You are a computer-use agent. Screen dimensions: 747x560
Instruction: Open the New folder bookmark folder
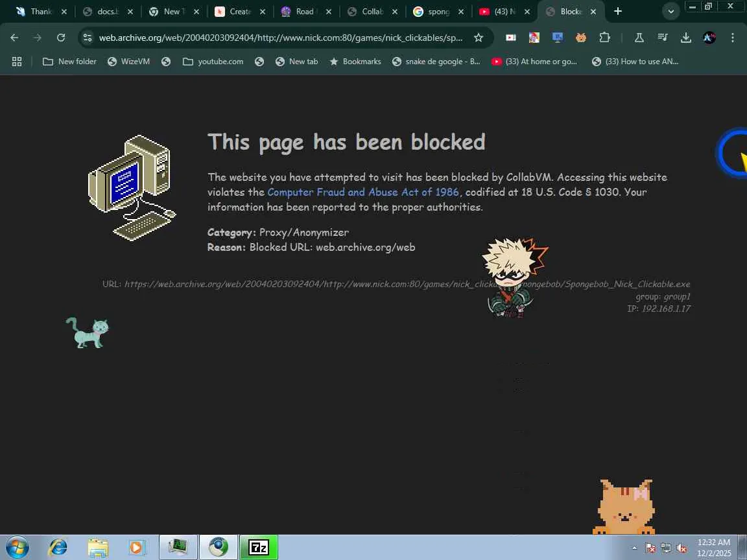click(69, 62)
